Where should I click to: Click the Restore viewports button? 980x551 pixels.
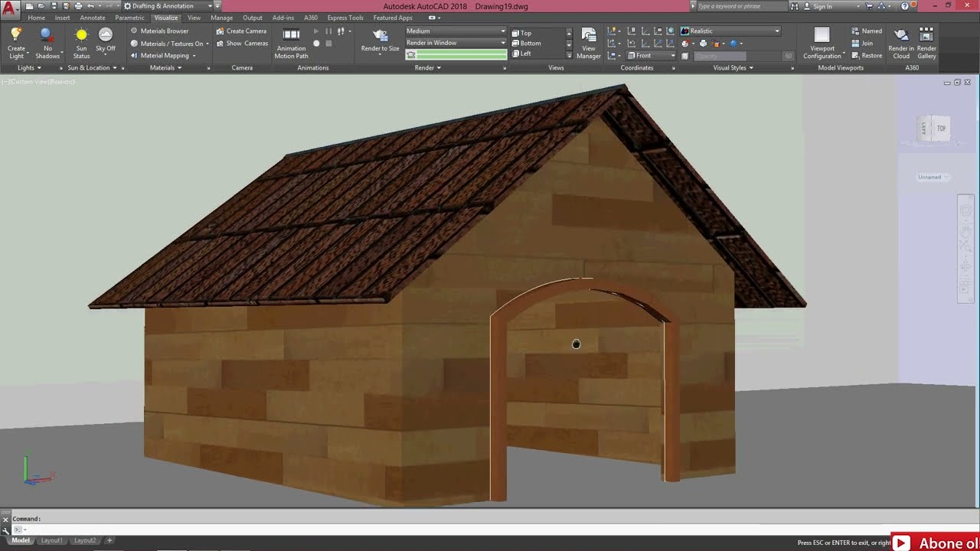(867, 56)
